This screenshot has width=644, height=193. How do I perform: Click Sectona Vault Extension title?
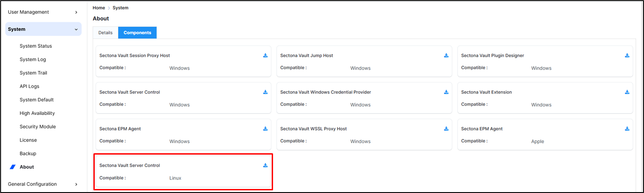click(486, 92)
